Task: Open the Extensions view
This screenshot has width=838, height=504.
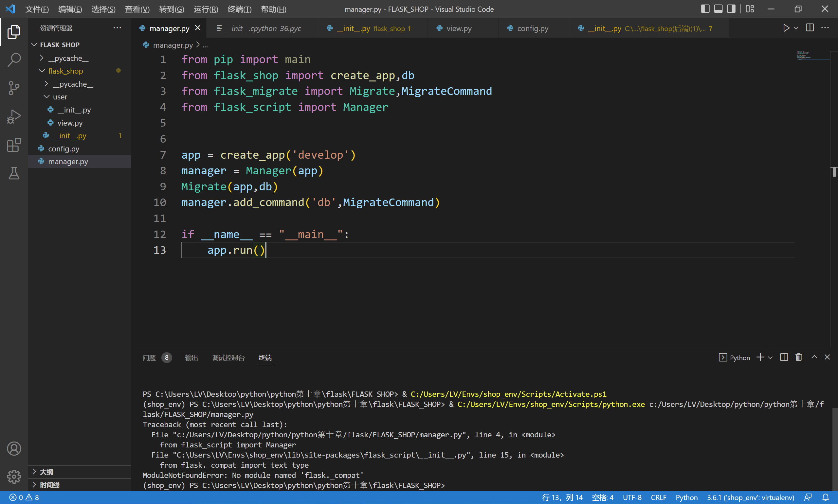Action: coord(14,145)
